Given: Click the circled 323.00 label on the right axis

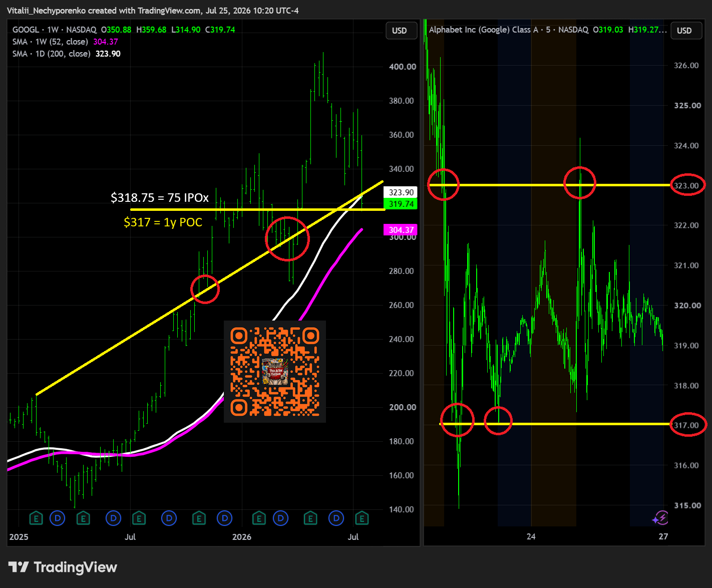Looking at the screenshot, I should point(686,185).
